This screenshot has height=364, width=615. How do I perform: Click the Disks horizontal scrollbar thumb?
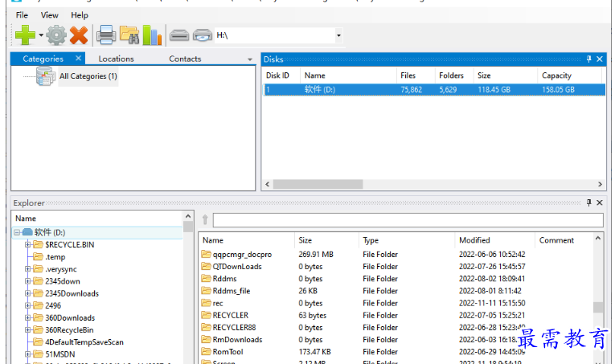(x=318, y=184)
